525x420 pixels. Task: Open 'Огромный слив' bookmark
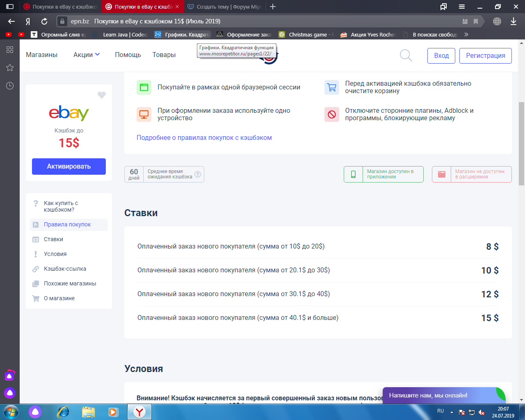[x=59, y=34]
